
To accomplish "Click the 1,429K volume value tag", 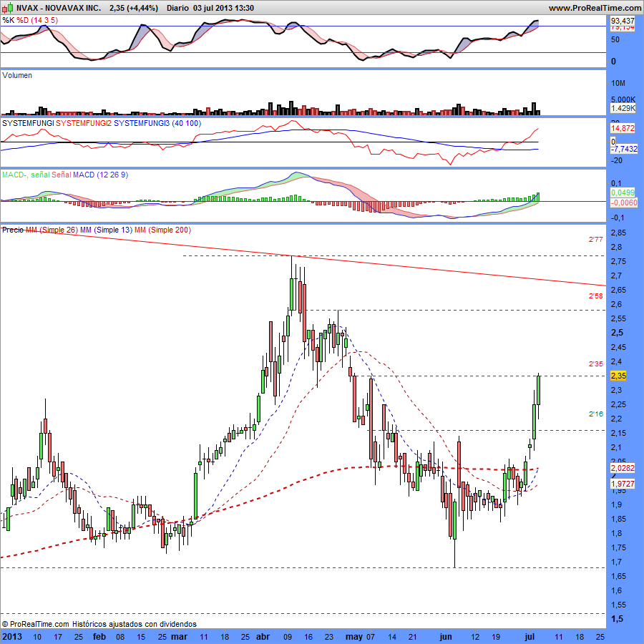I will pos(623,108).
